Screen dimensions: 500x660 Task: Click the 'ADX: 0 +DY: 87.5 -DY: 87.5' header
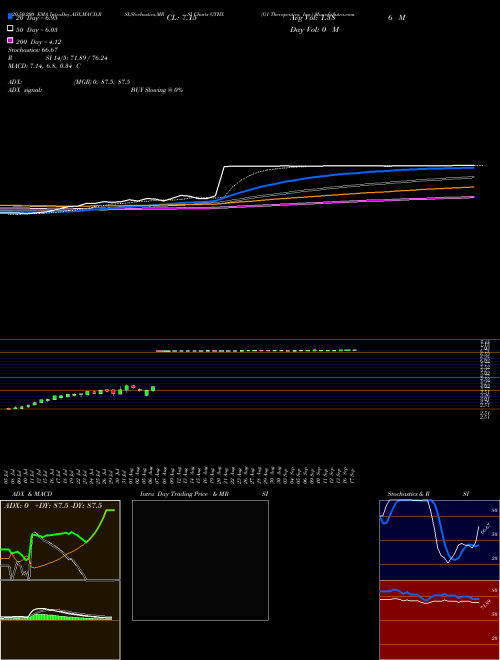pyautogui.click(x=53, y=506)
